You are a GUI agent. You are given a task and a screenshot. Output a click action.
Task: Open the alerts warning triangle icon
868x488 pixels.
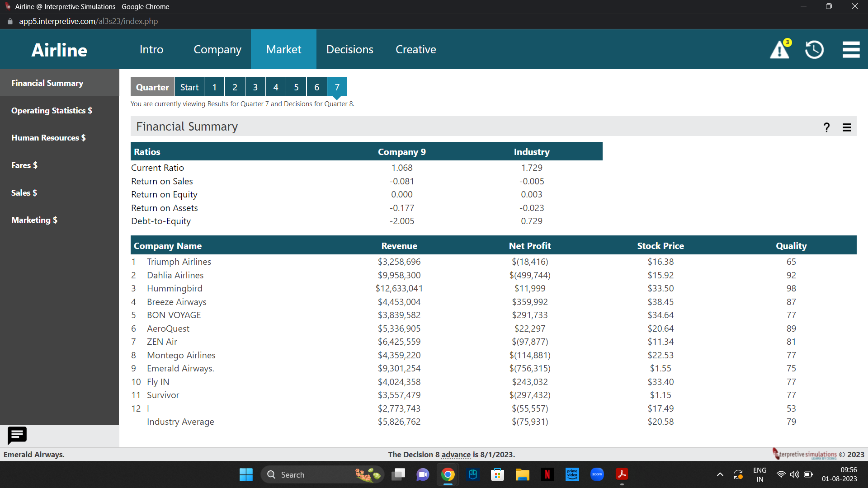point(780,50)
